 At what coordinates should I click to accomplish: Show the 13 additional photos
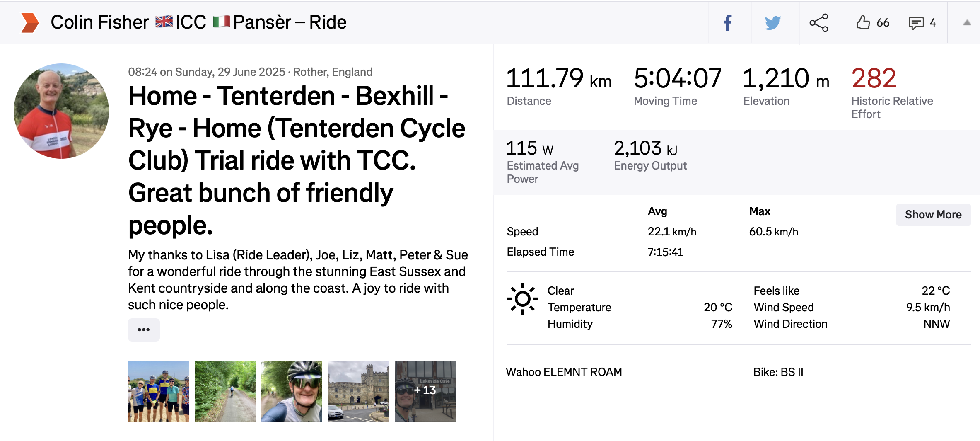tap(425, 391)
